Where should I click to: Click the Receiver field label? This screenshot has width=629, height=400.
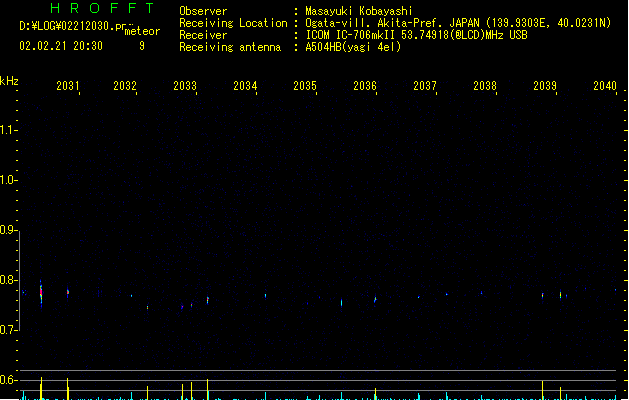[x=203, y=35]
